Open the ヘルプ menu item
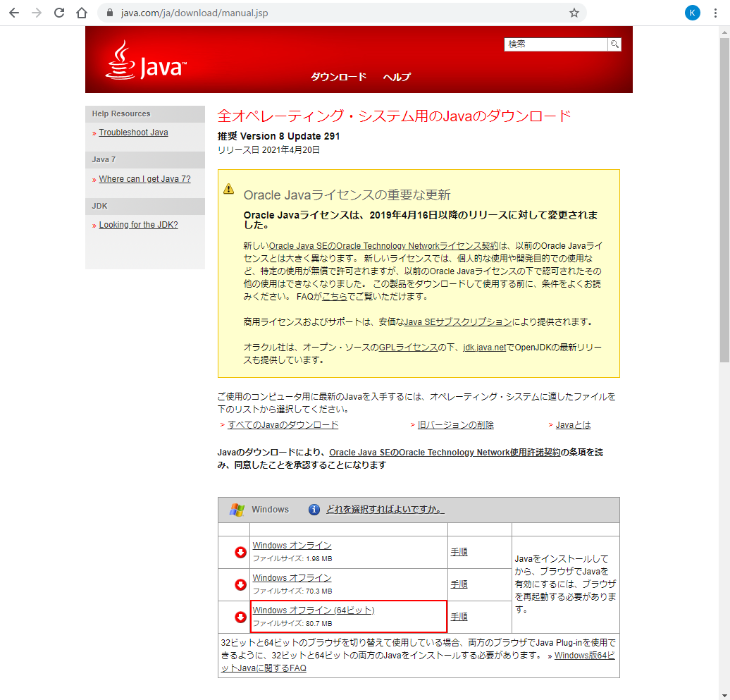The image size is (730, 700). coord(397,77)
